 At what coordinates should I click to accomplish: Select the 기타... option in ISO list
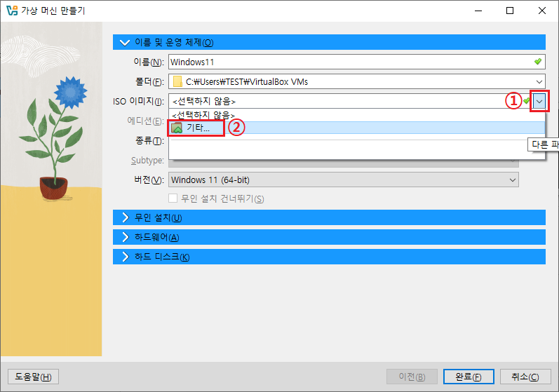[x=356, y=128]
